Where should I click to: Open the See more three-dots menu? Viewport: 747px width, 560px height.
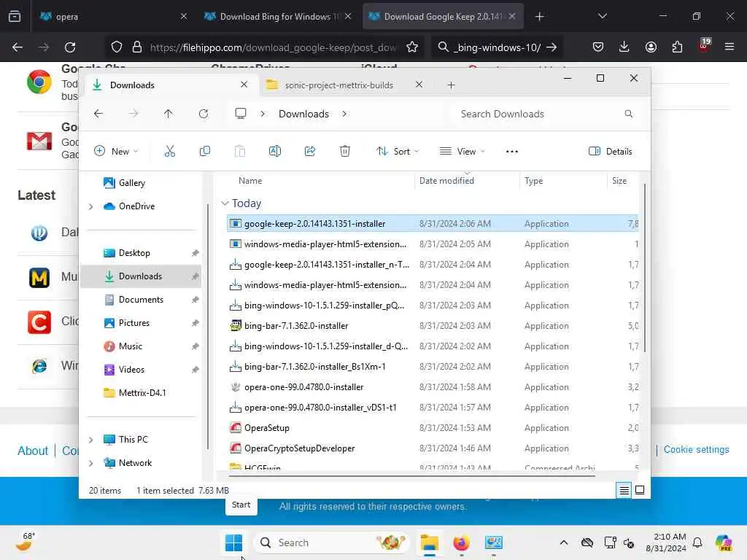[x=511, y=152]
